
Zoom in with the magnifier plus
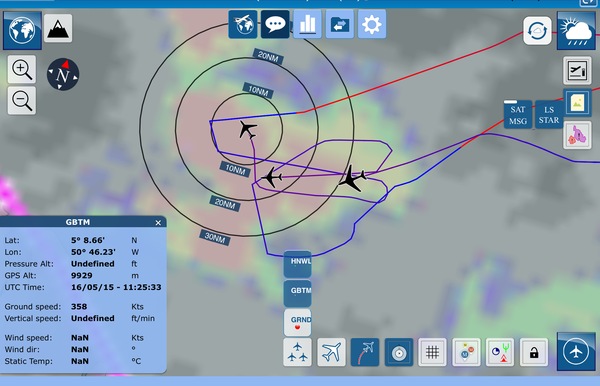pos(22,69)
